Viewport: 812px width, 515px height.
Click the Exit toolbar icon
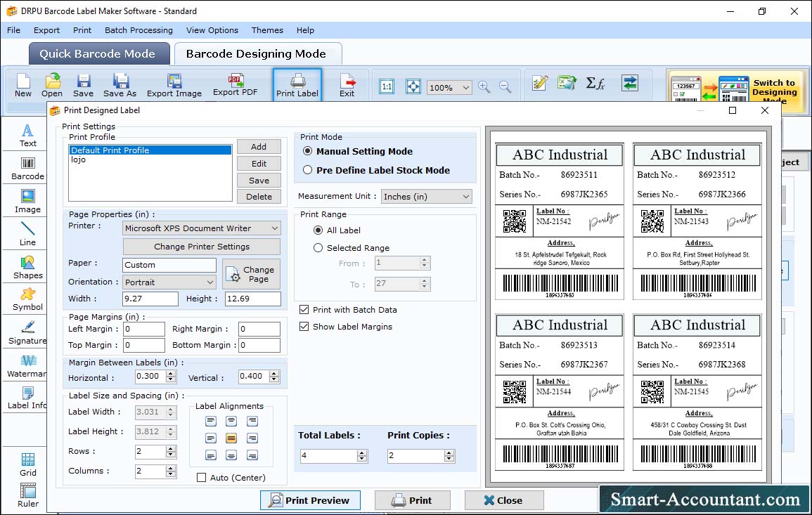347,85
